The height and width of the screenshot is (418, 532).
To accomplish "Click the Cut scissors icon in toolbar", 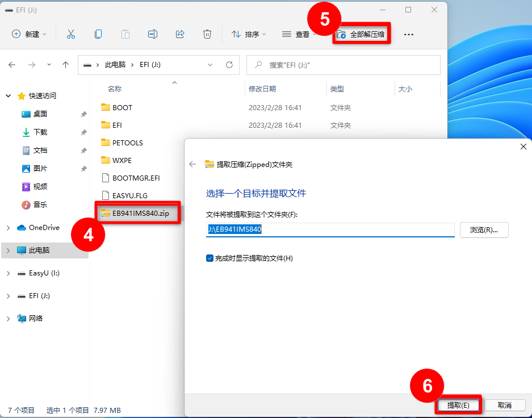I will point(71,34).
